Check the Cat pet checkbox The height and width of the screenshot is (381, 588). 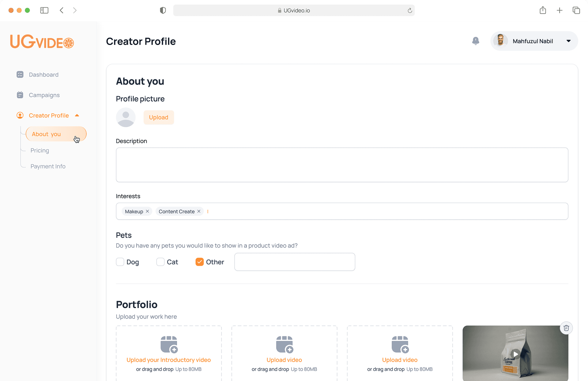160,262
